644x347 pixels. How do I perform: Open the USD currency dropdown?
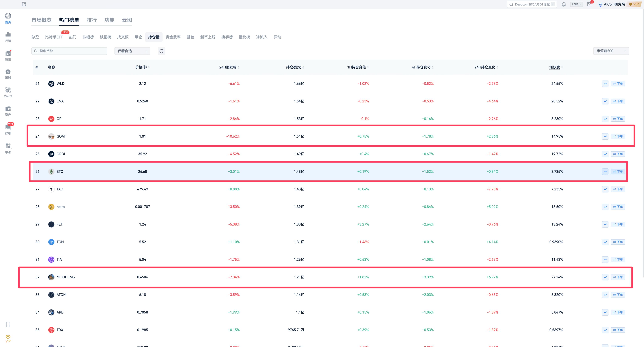(576, 4)
